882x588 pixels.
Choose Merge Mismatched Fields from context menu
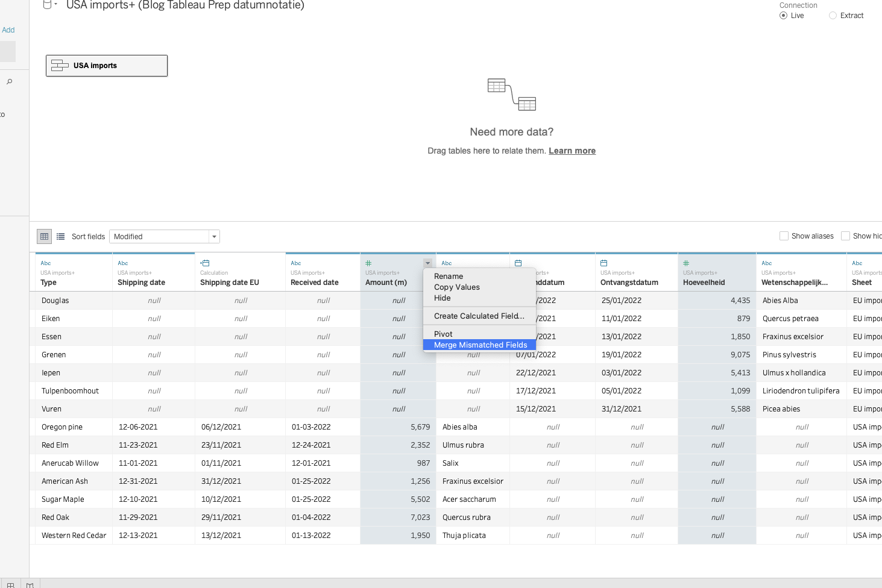480,345
